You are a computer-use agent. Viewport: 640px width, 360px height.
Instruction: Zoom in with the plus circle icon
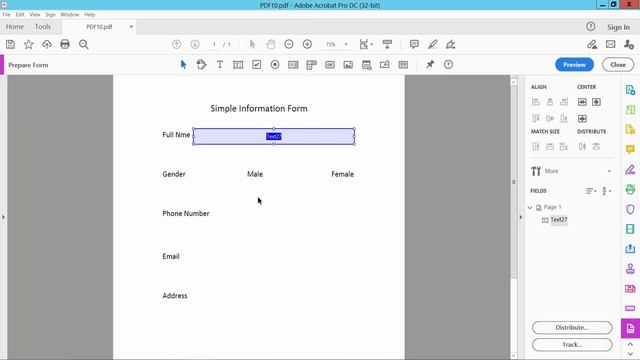pos(307,44)
